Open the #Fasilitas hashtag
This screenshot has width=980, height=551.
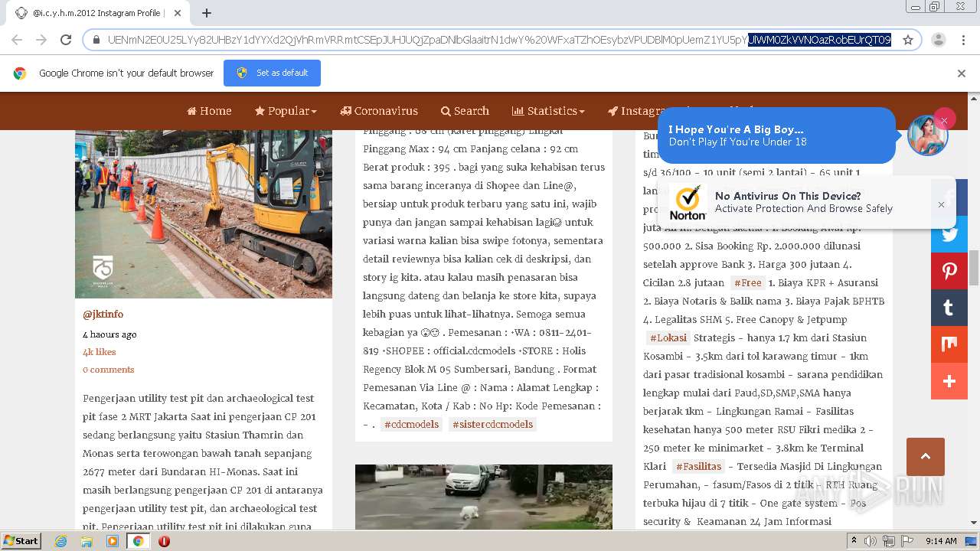point(698,467)
